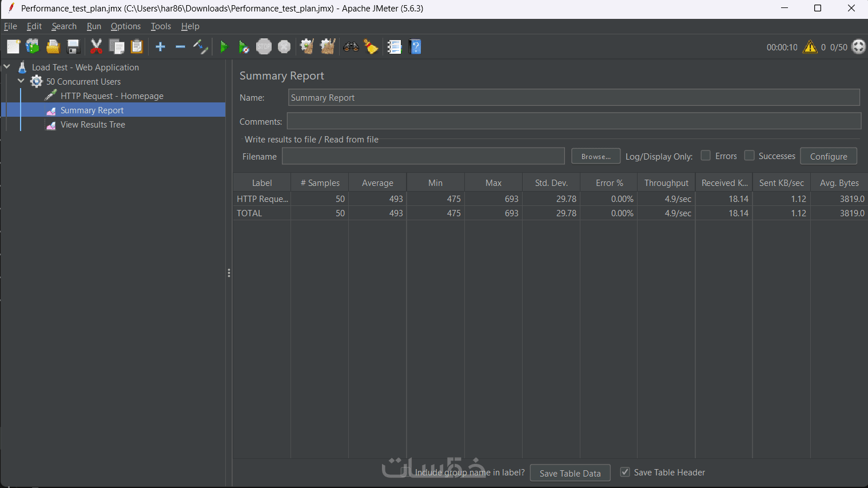Enable the Errors only checkbox
868x488 pixels.
pyautogui.click(x=706, y=156)
